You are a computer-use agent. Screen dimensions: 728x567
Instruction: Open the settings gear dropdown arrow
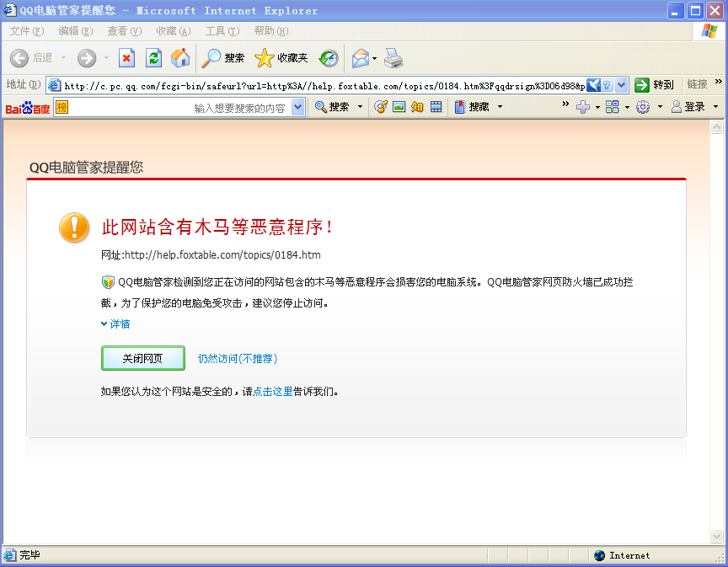[x=660, y=107]
